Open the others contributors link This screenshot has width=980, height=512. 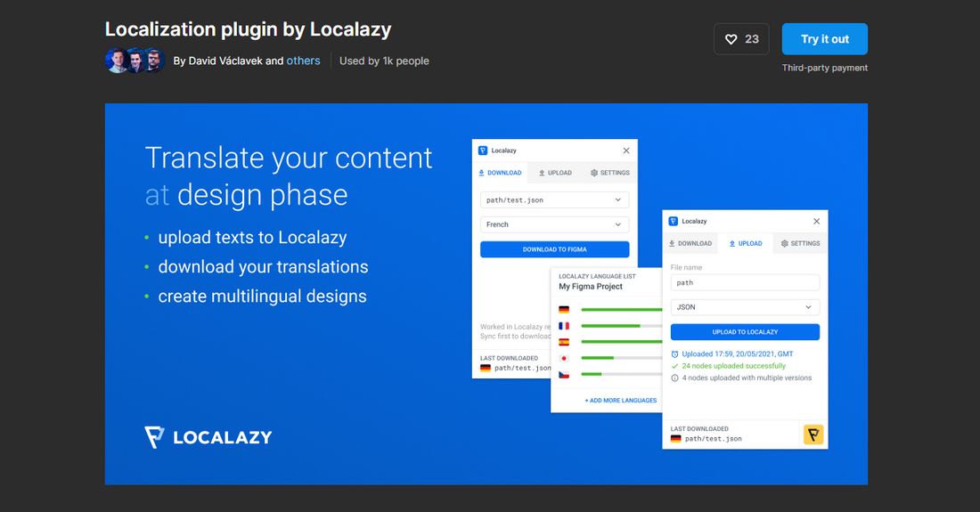(303, 61)
